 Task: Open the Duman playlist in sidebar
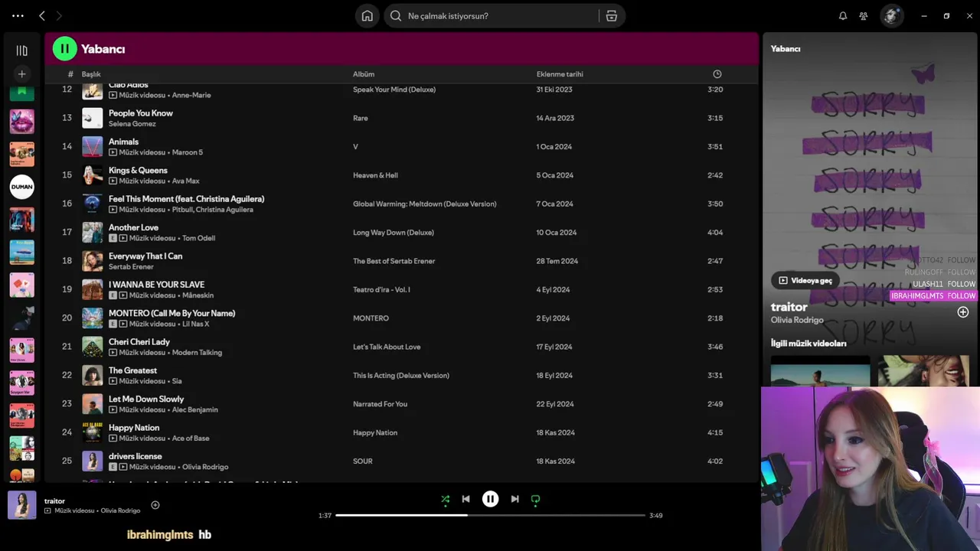tap(22, 186)
